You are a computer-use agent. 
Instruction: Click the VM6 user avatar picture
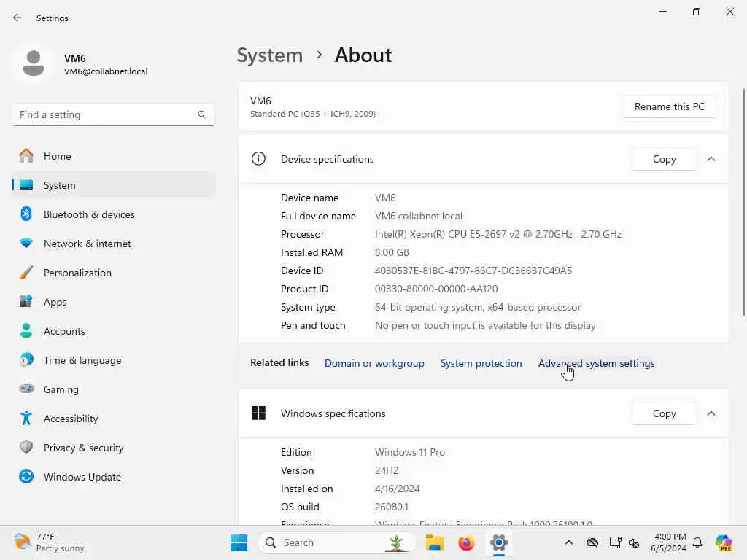[x=34, y=63]
